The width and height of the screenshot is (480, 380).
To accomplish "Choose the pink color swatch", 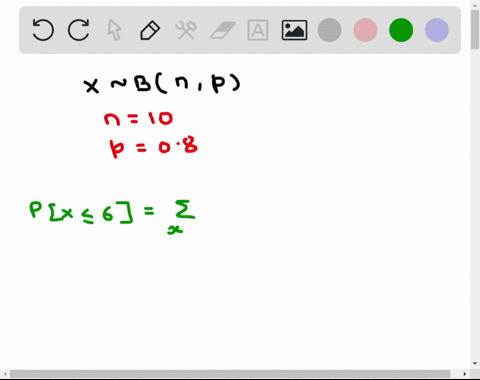I will coord(365,30).
